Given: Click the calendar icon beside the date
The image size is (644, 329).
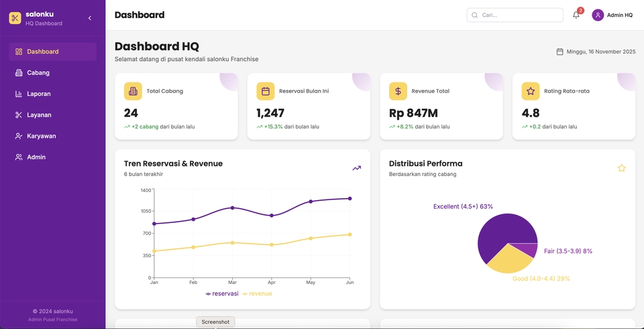Looking at the screenshot, I should [x=559, y=52].
